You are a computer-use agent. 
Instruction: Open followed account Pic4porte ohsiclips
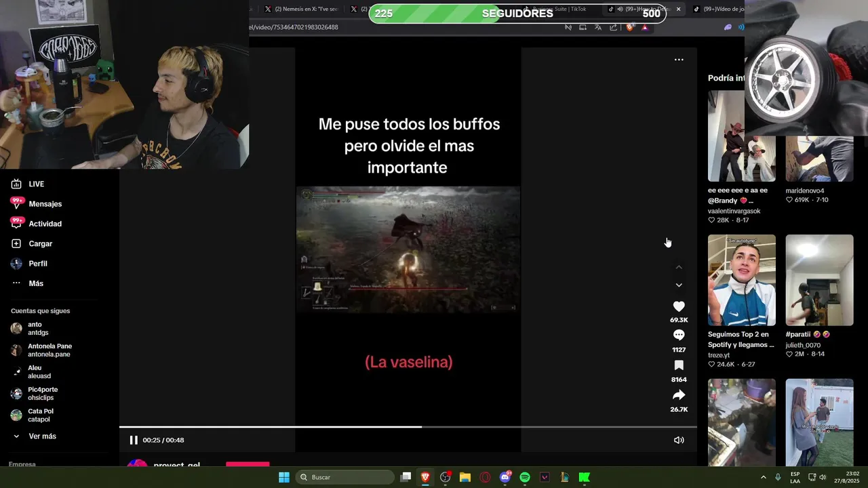[x=34, y=394]
